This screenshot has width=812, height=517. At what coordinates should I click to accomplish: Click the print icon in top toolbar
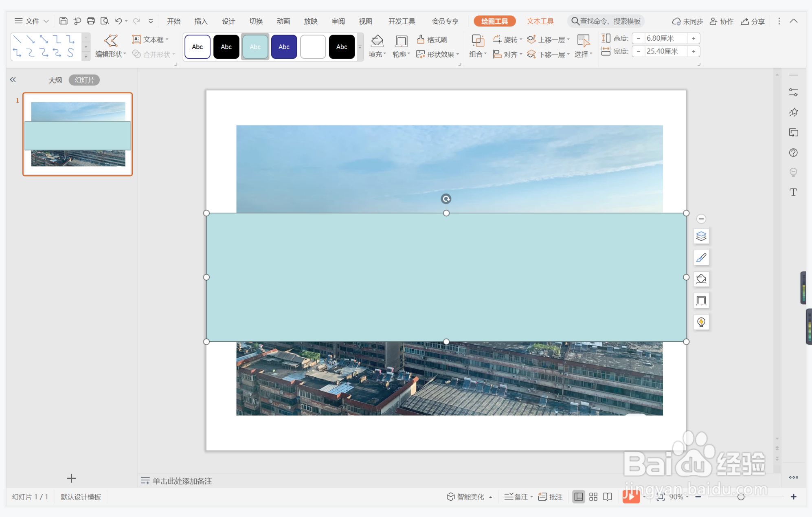point(91,21)
